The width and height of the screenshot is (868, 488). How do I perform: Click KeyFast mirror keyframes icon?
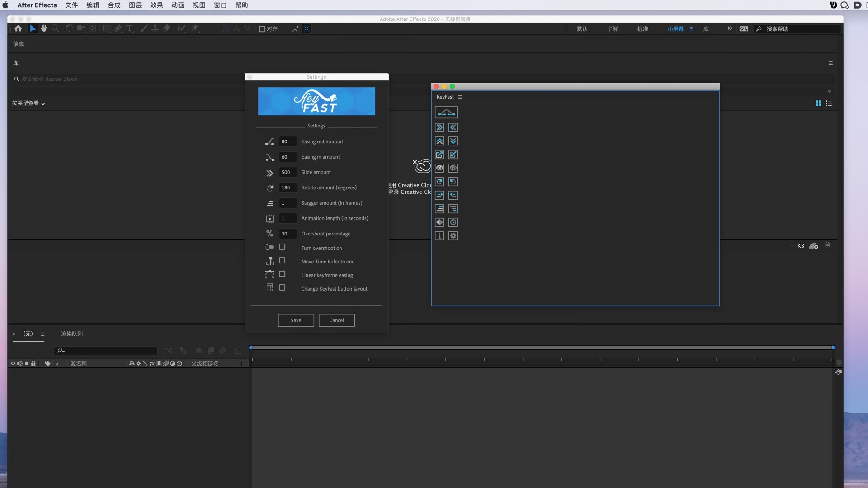tap(439, 222)
